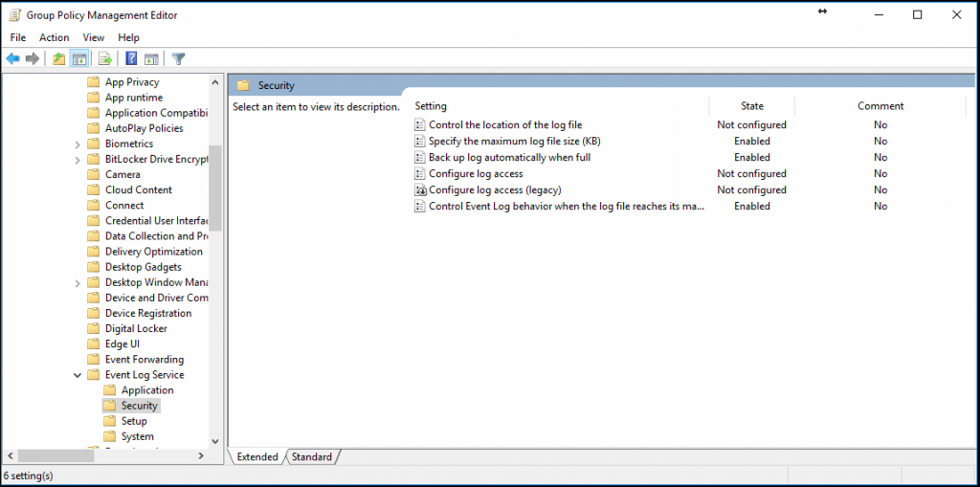Image resolution: width=980 pixels, height=487 pixels.
Task: Open the Help menu
Action: [129, 37]
